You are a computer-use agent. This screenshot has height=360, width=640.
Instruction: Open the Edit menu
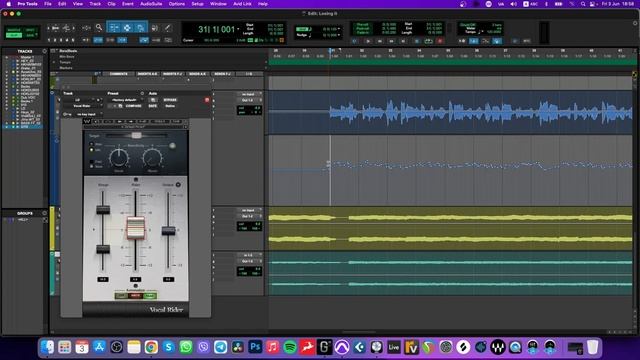coord(62,4)
